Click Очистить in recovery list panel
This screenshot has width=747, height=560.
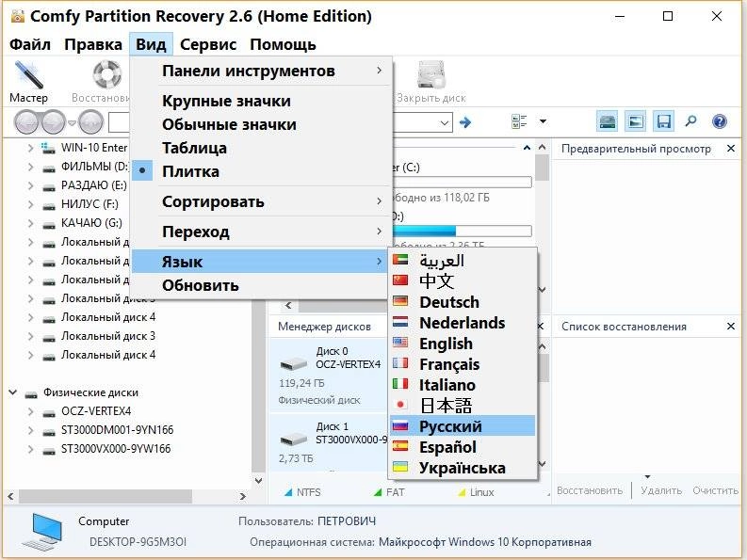[x=716, y=490]
